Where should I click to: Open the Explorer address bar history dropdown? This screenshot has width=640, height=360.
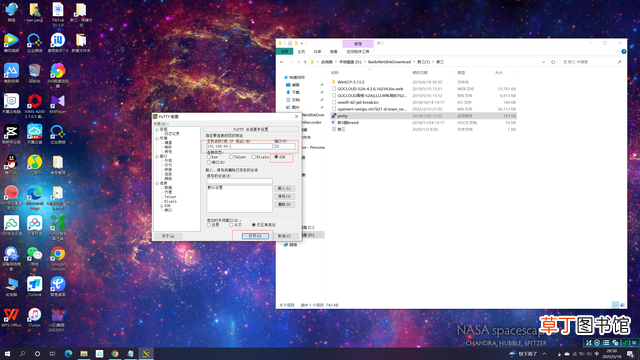tap(543, 62)
